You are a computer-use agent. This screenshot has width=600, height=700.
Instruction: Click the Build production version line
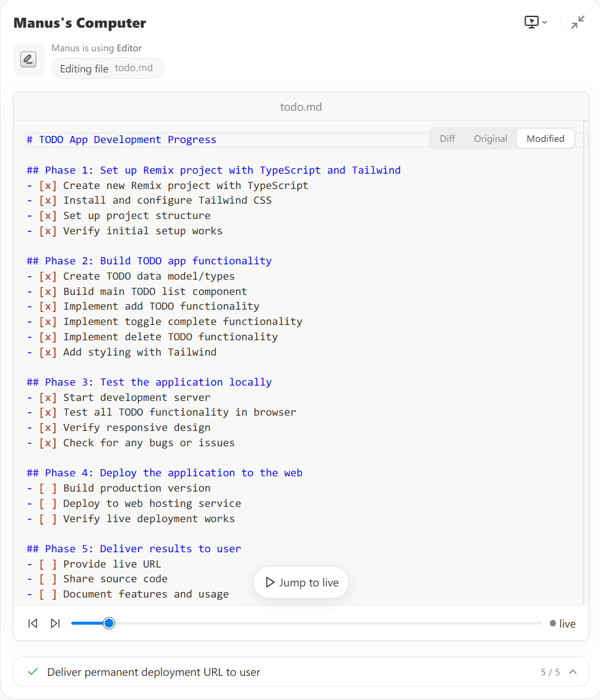(x=119, y=489)
